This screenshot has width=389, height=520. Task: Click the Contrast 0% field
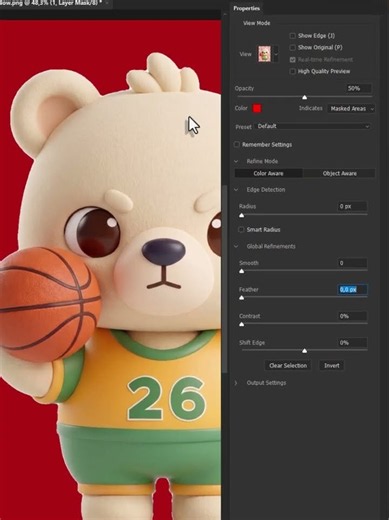(x=352, y=316)
